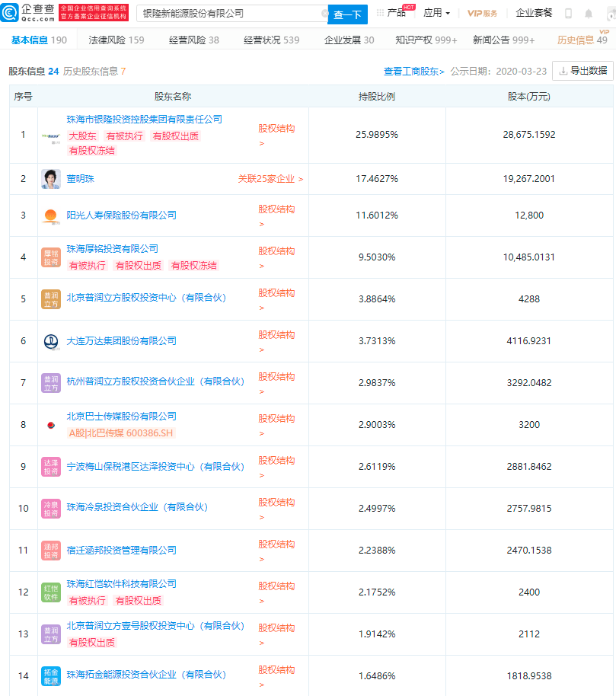Click 有股权出质 tag under 北京普润立方壹号
The image size is (616, 696).
coord(92,643)
